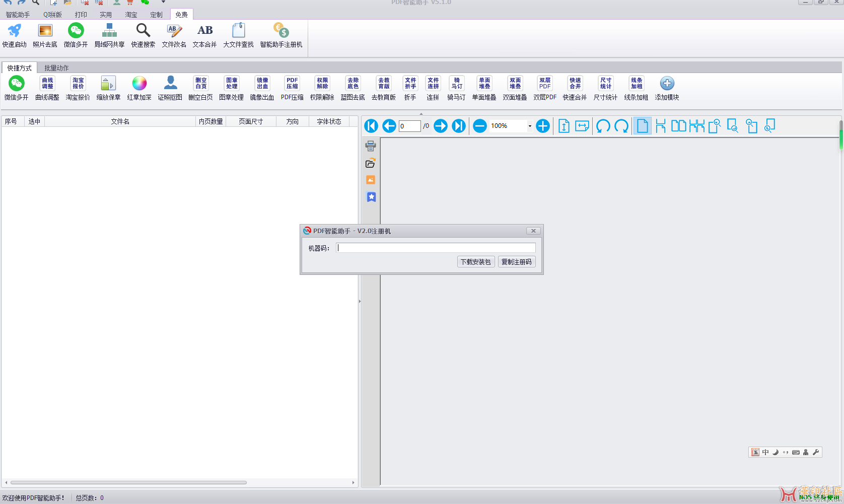Viewport: 844px width, 504px height.
Task: Click the zoom in plus icon
Action: click(542, 126)
